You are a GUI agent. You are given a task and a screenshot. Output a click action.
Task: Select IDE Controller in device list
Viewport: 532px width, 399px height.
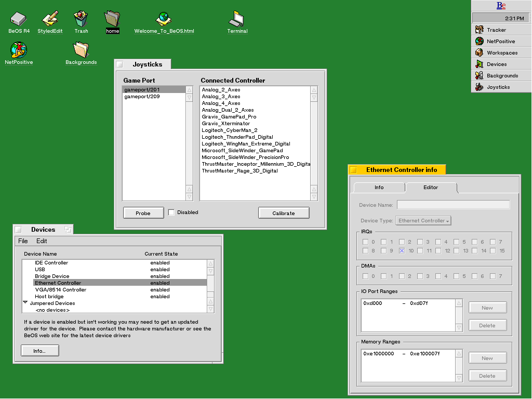[x=120, y=262]
